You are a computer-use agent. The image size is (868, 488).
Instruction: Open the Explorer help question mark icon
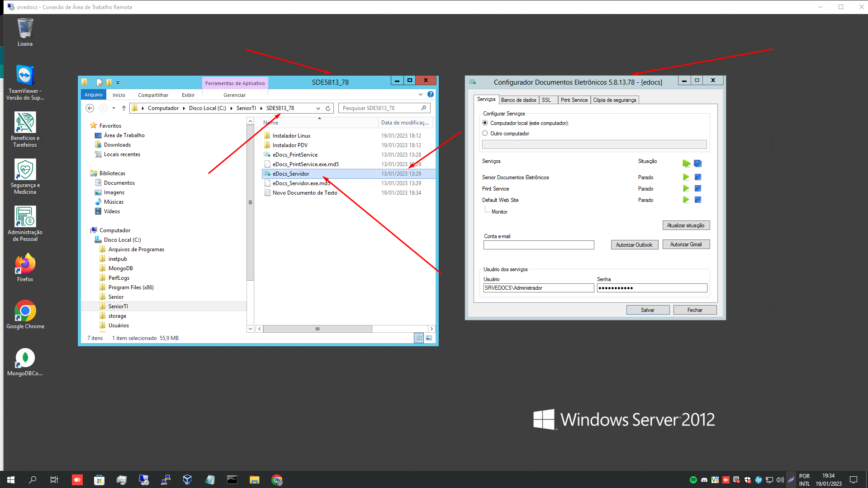pos(431,94)
